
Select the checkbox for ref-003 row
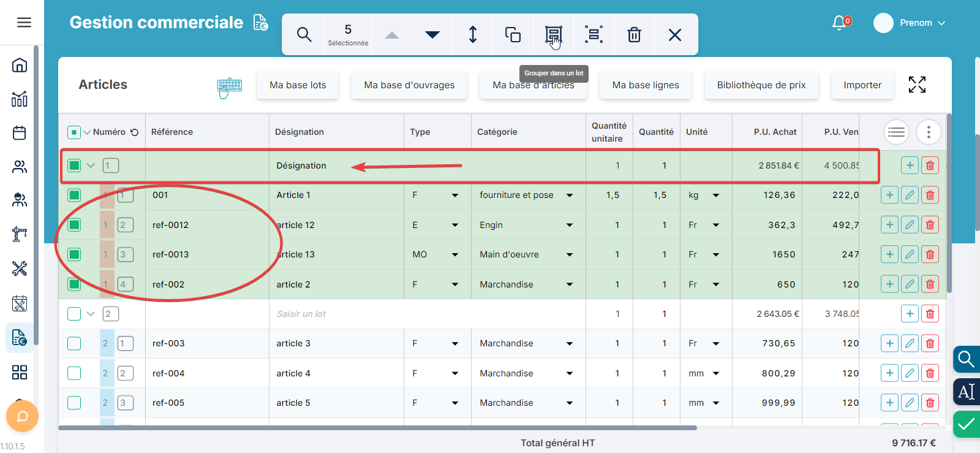[x=74, y=343]
